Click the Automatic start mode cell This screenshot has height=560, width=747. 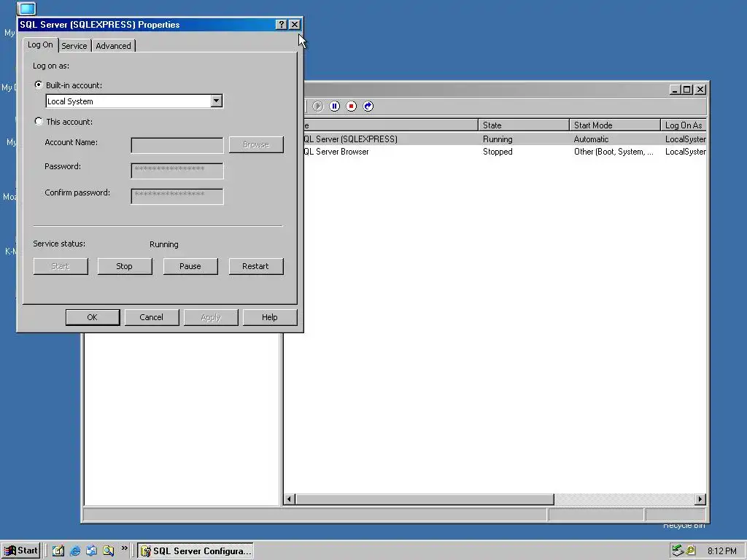coord(591,139)
